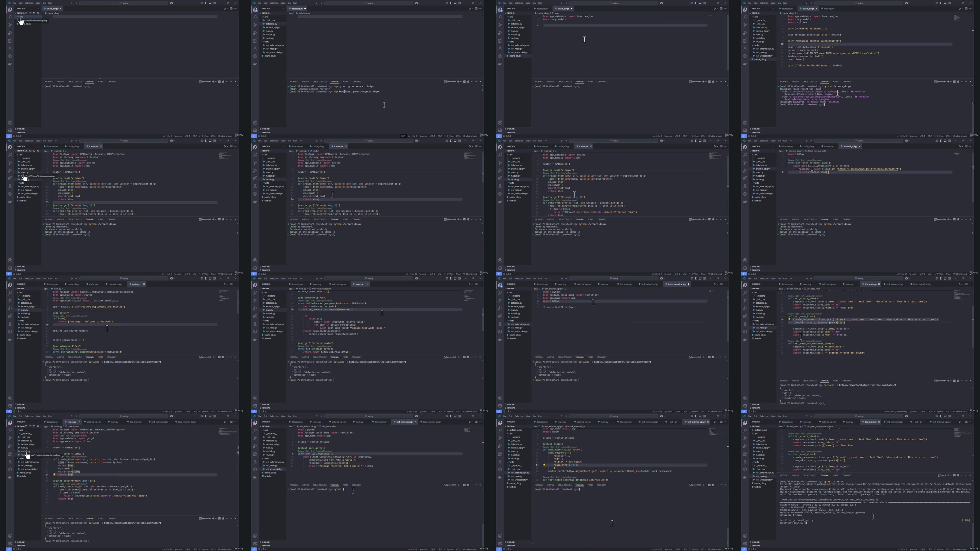Viewport: 980px width, 551px height.
Task: Click lightbulb beside create_response line in test_main.py
Action: tap(789, 319)
